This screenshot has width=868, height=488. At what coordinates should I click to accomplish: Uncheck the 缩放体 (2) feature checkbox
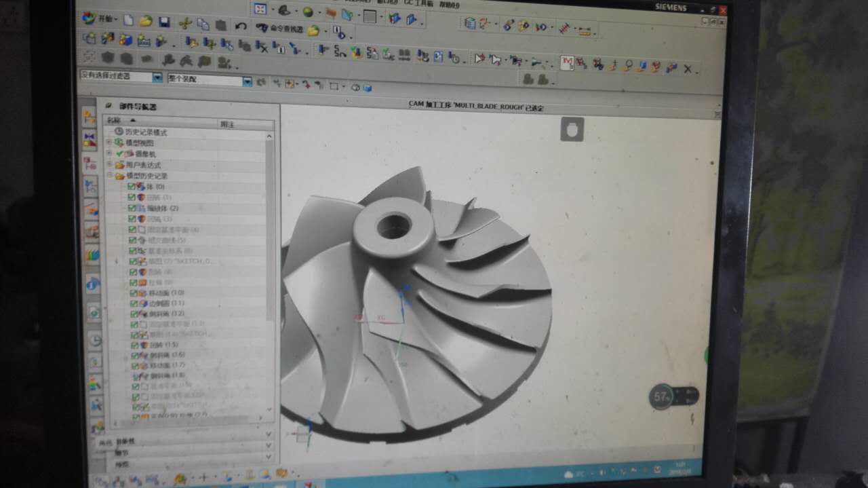click(132, 208)
